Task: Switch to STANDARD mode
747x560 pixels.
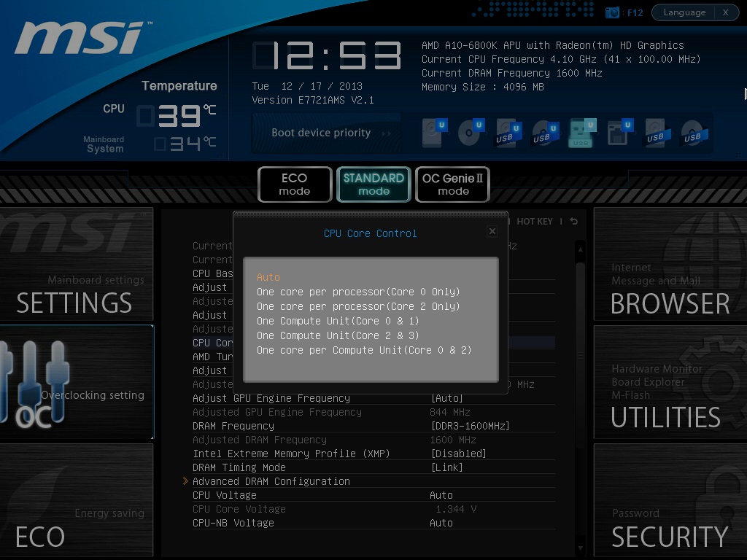Action: click(x=373, y=184)
